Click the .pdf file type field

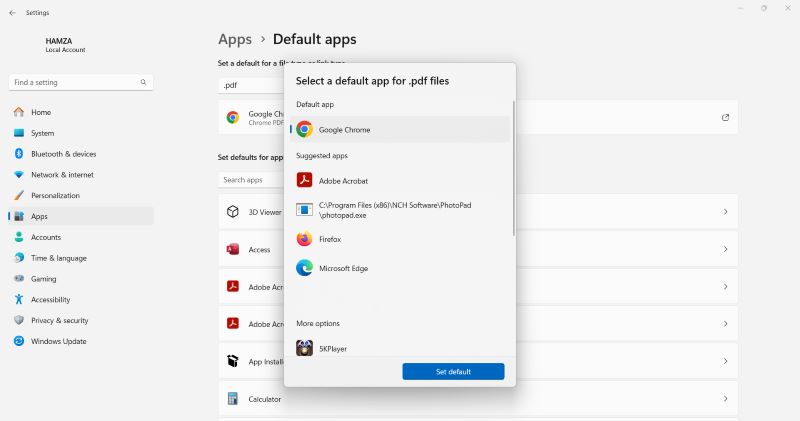[x=252, y=85]
